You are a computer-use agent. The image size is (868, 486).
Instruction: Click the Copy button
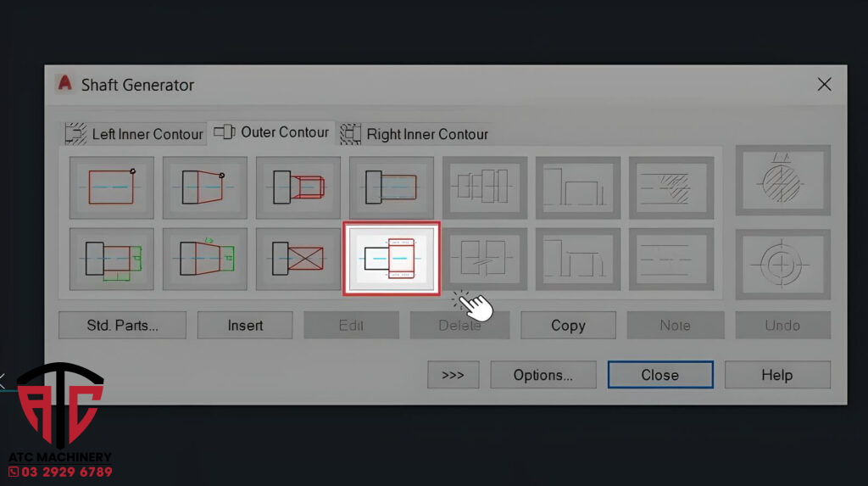pyautogui.click(x=567, y=326)
